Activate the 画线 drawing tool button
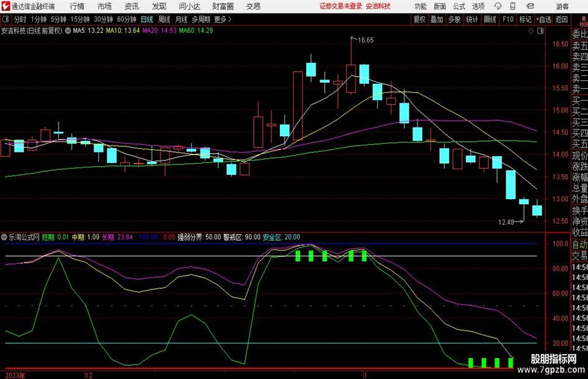Viewport: 588px width, 379px height. point(490,19)
